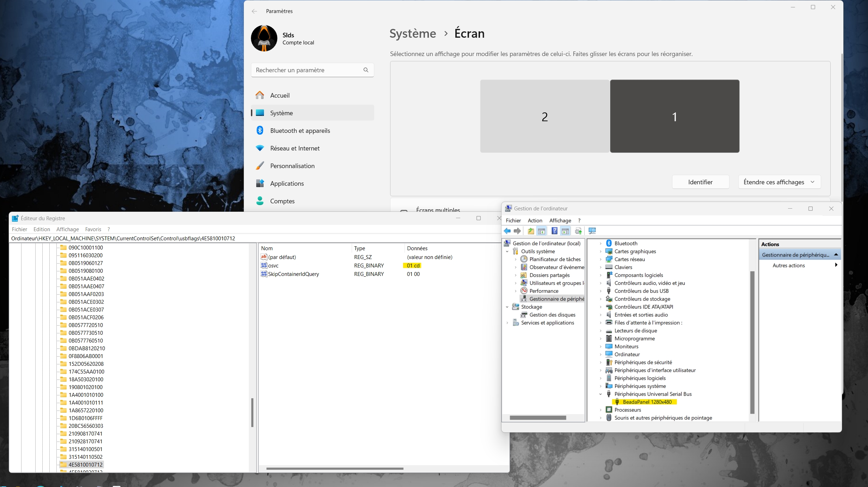Select display 2 thumbnail
Screen dimensions: 868x487
[x=544, y=116]
